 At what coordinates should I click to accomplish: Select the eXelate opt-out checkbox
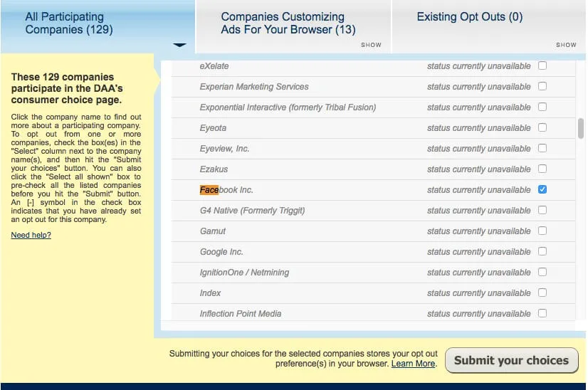point(542,66)
